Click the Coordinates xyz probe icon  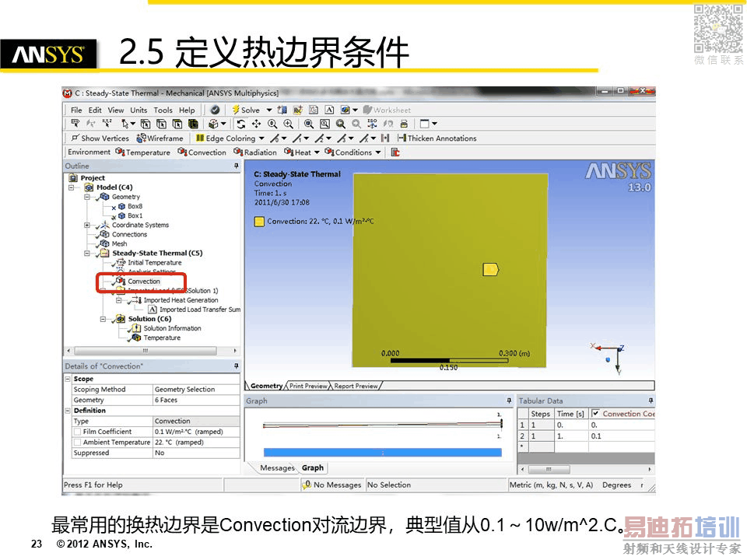(107, 124)
